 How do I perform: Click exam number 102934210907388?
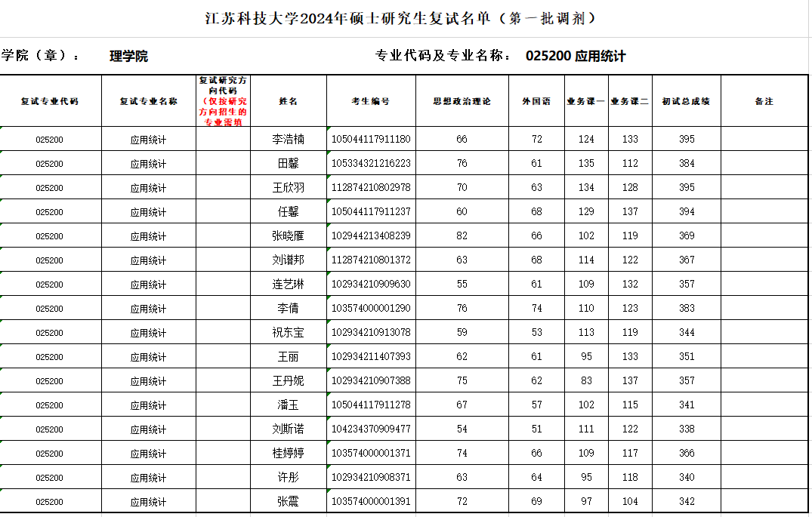click(372, 381)
